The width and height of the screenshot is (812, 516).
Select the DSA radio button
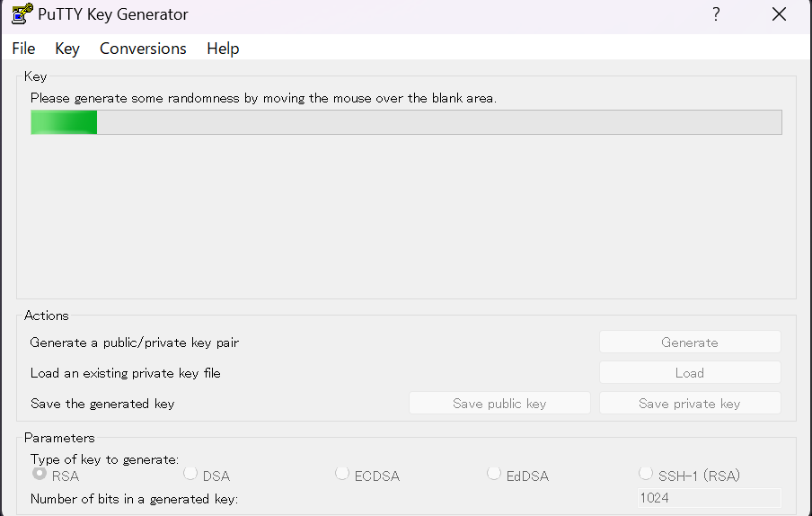point(190,473)
